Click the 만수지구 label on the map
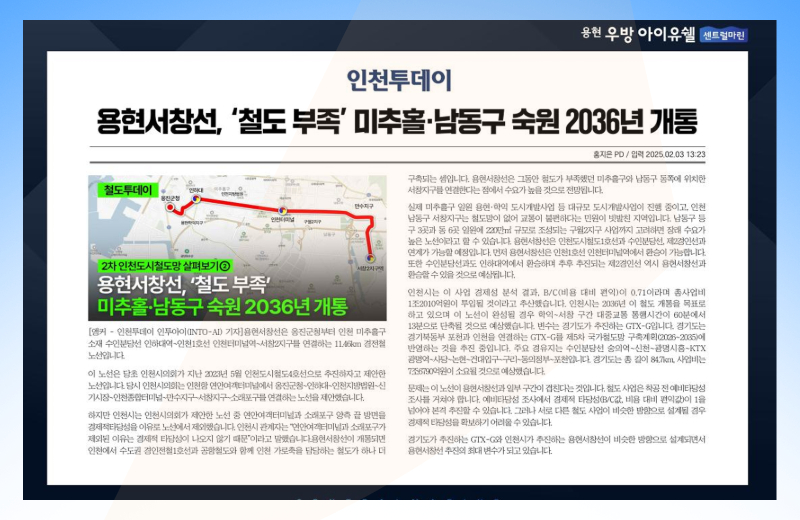 click(364, 206)
